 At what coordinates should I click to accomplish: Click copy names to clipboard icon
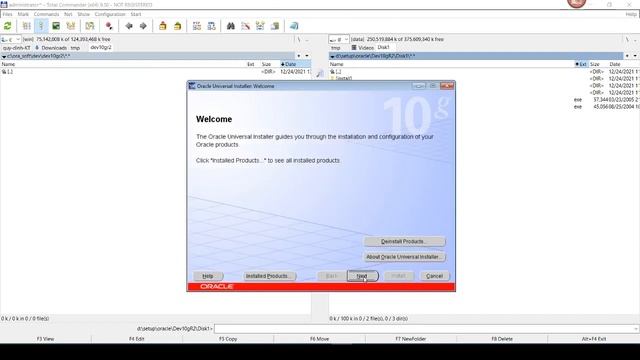point(275,26)
